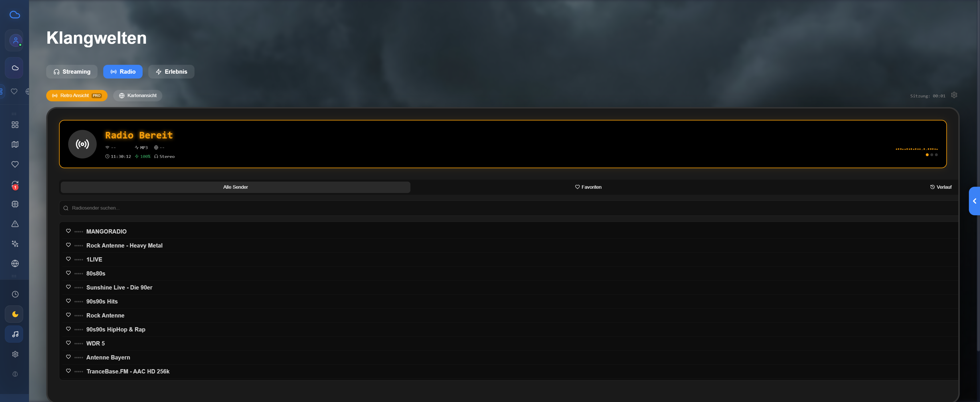Select the map icon in the sidebar
This screenshot has width=980, height=402.
coord(15,144)
